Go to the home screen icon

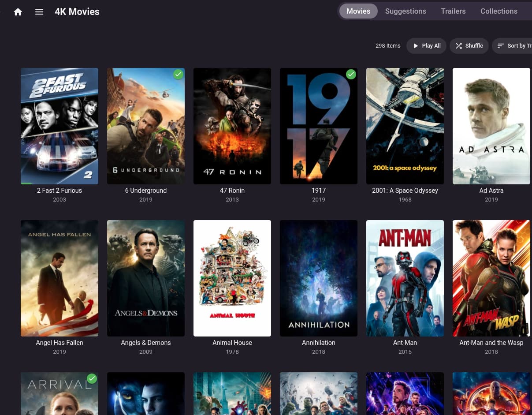pos(18,12)
